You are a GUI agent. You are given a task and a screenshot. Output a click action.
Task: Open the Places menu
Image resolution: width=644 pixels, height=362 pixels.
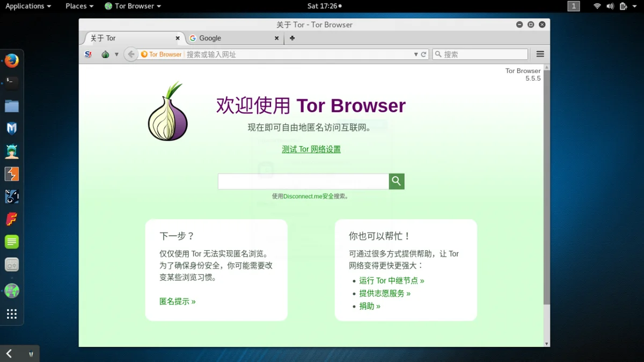[x=79, y=6]
